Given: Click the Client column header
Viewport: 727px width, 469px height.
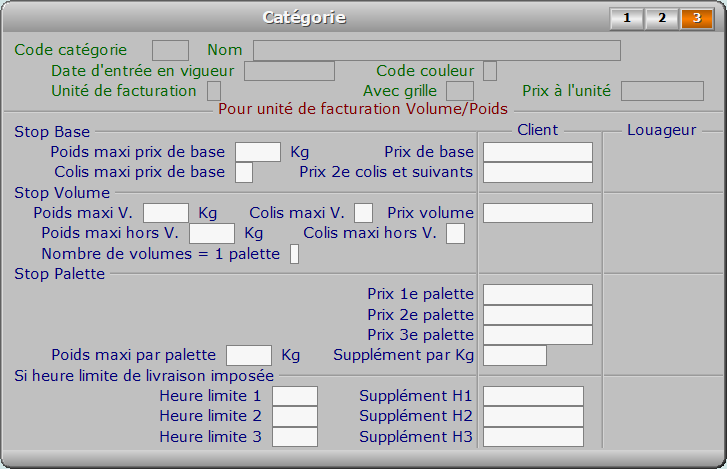Looking at the screenshot, I should (538, 130).
